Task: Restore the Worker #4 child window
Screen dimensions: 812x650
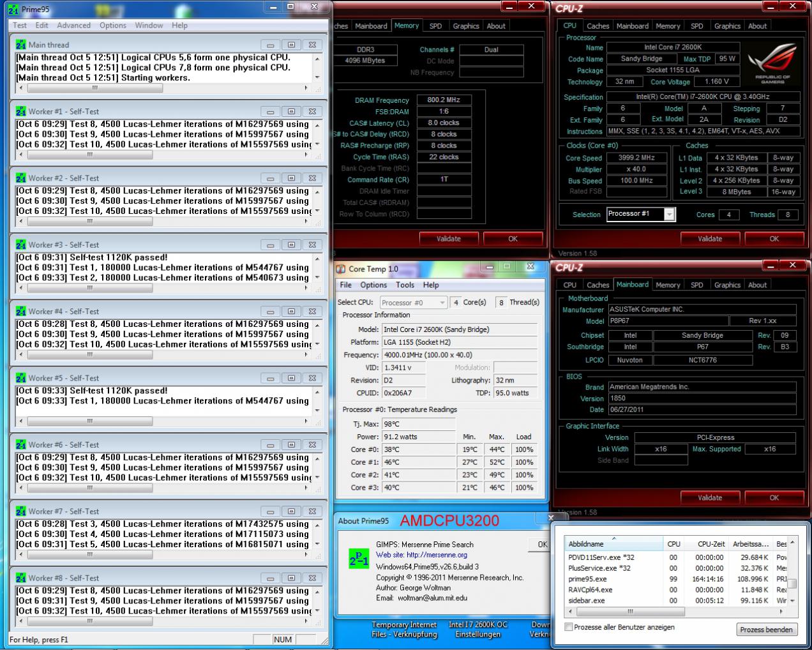Action: pyautogui.click(x=291, y=312)
